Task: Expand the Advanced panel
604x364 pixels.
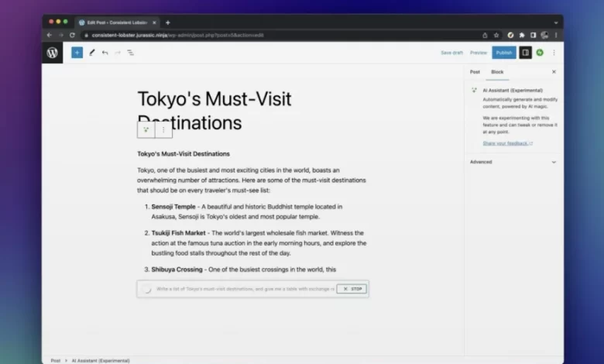Action: point(513,162)
